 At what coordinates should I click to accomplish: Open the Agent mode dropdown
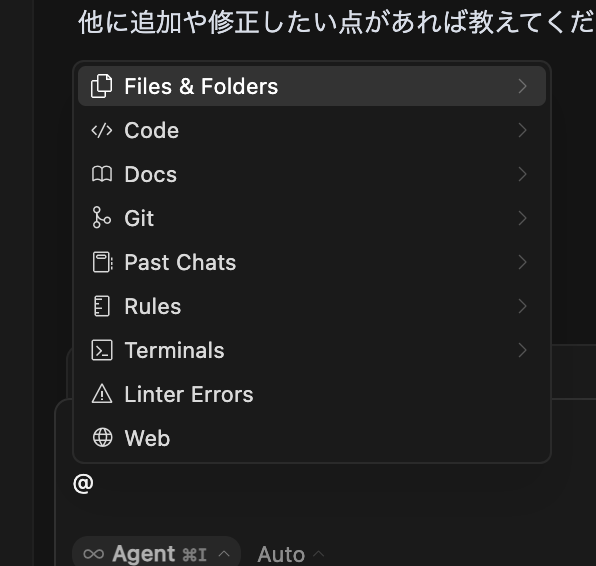point(156,553)
